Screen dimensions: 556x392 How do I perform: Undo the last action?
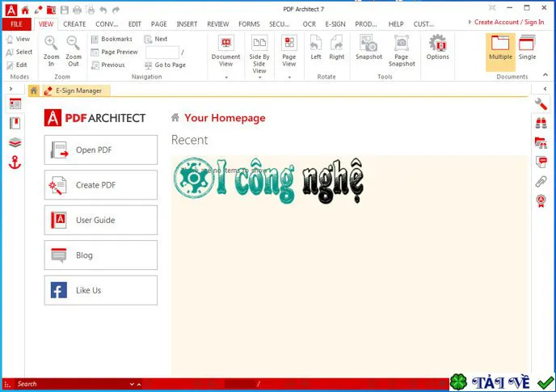[103, 10]
